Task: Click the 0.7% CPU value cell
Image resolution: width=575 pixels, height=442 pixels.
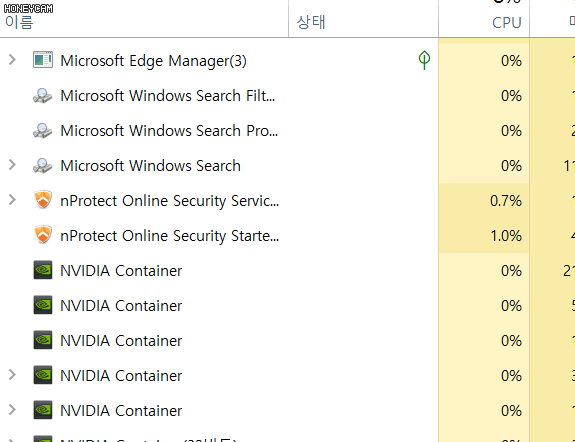Action: [x=484, y=201]
